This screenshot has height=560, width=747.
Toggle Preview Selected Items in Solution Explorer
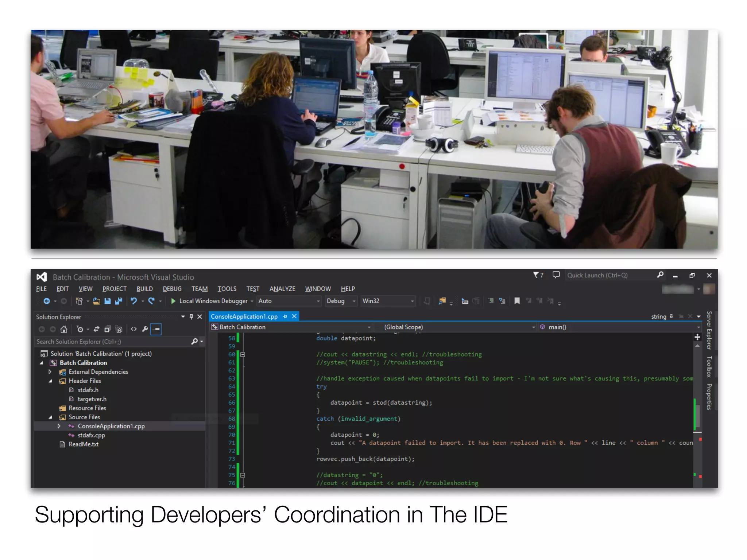156,330
